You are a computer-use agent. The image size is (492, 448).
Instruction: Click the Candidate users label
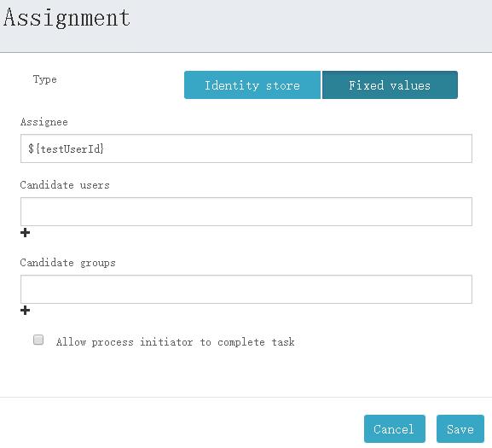65,185
